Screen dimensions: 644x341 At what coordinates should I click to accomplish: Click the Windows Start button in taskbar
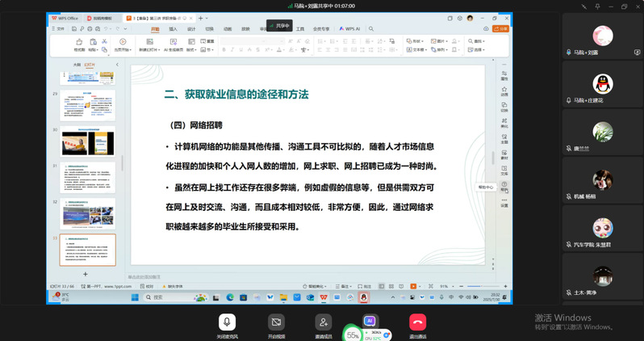pos(135,297)
